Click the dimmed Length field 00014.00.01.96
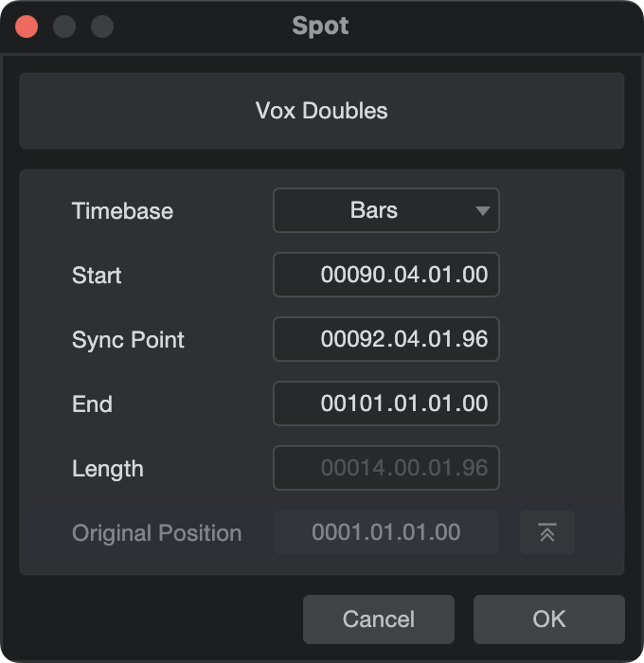The height and width of the screenshot is (663, 644). 386,468
